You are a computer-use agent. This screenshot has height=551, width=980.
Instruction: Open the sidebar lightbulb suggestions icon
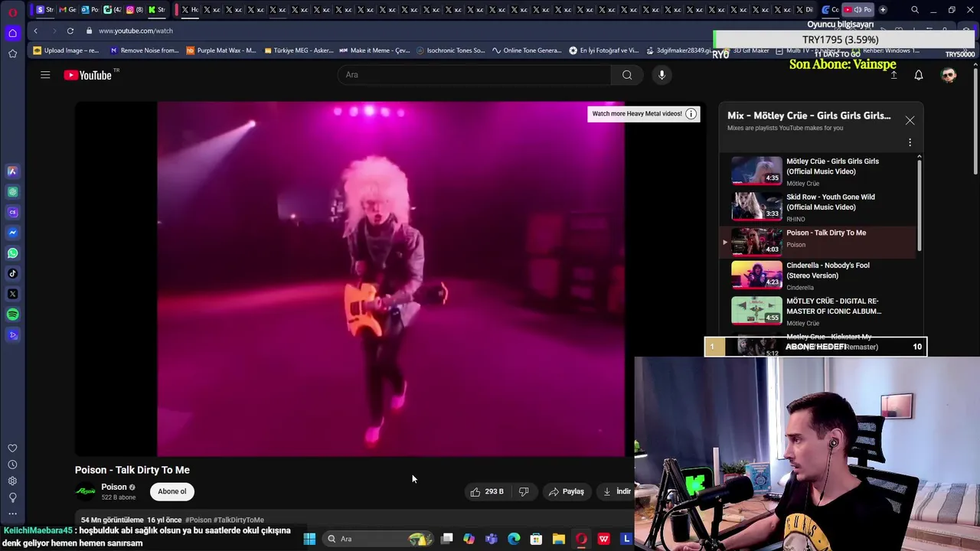pyautogui.click(x=12, y=497)
